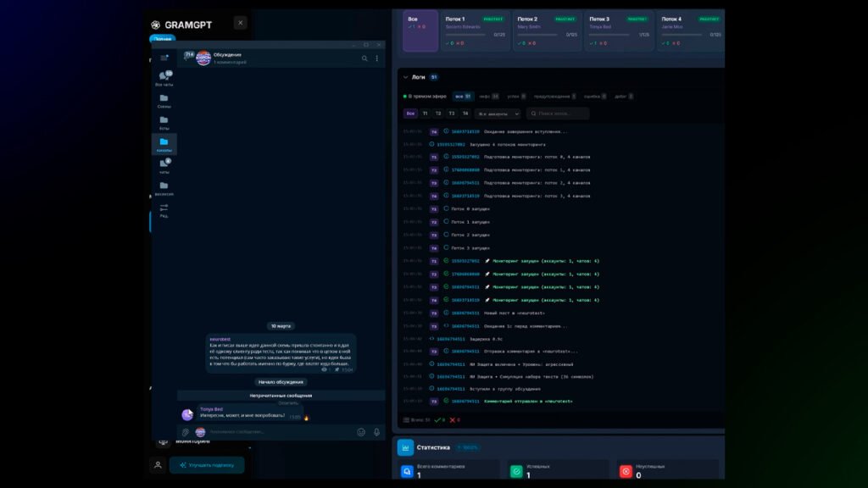
Task: Search within the discussion chat
Action: click(x=364, y=58)
